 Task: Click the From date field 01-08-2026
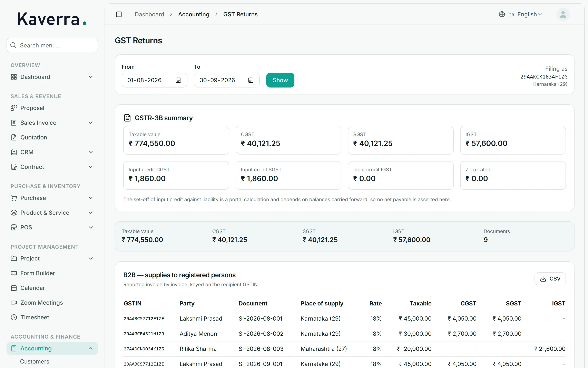tap(155, 80)
